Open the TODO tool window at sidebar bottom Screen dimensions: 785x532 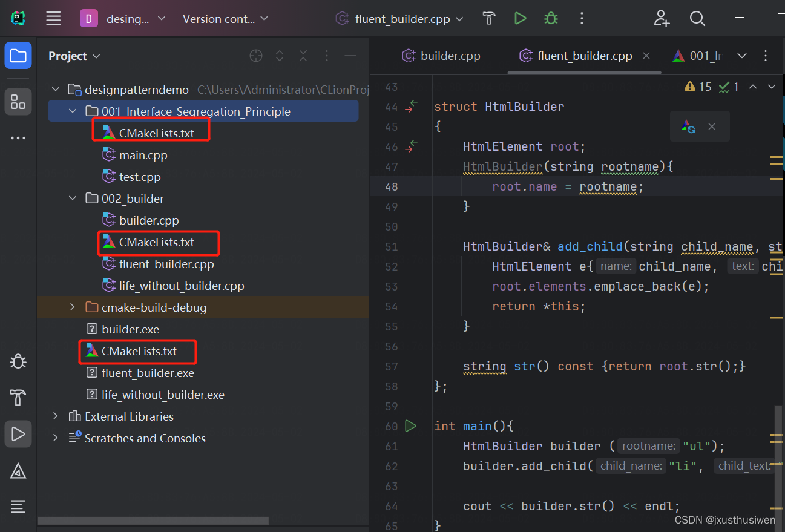click(18, 507)
